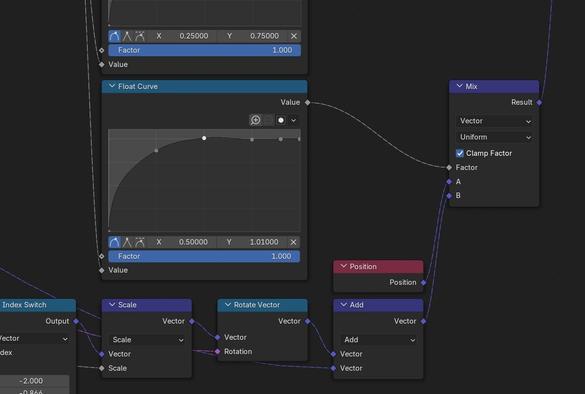Image resolution: width=585 pixels, height=394 pixels.
Task: Select the Rotate Vector node header
Action: click(x=262, y=305)
